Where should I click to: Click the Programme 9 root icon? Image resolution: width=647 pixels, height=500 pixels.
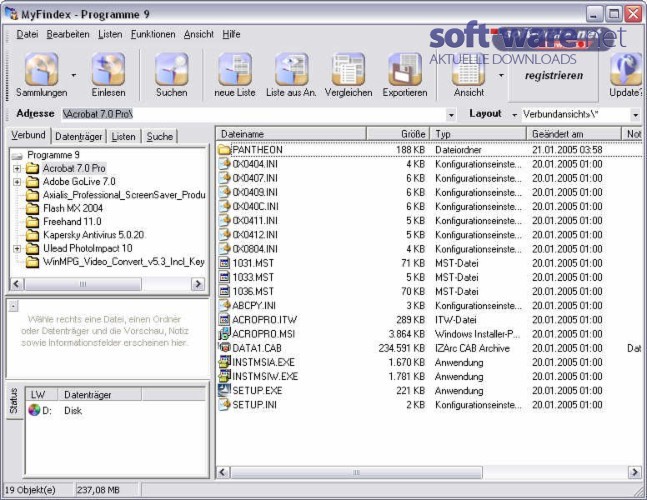coord(18,156)
